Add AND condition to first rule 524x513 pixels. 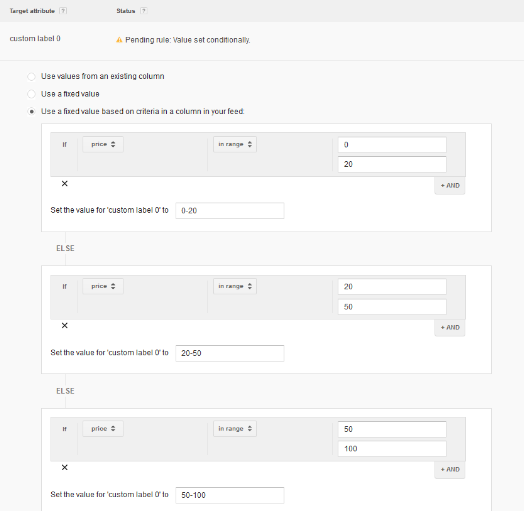[x=450, y=185]
